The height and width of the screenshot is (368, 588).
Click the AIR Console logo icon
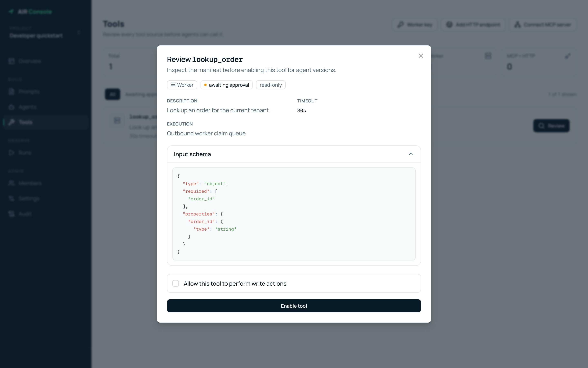tap(11, 11)
